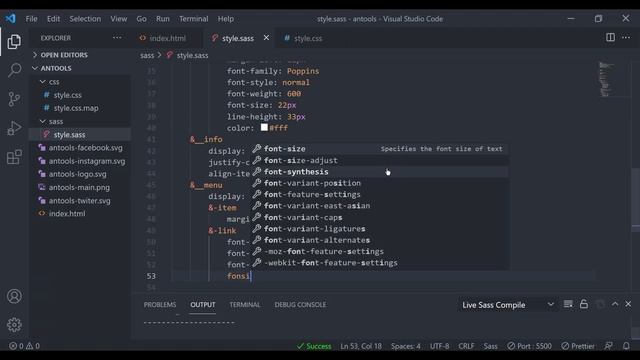The height and width of the screenshot is (360, 640).
Task: Change UTF-8 encoding setting
Action: (439, 346)
